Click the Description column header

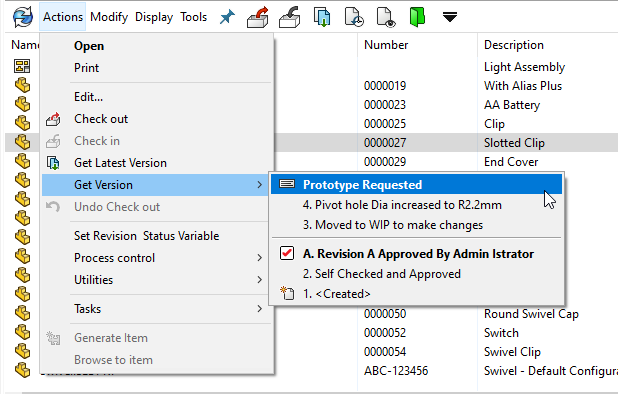[x=514, y=45]
